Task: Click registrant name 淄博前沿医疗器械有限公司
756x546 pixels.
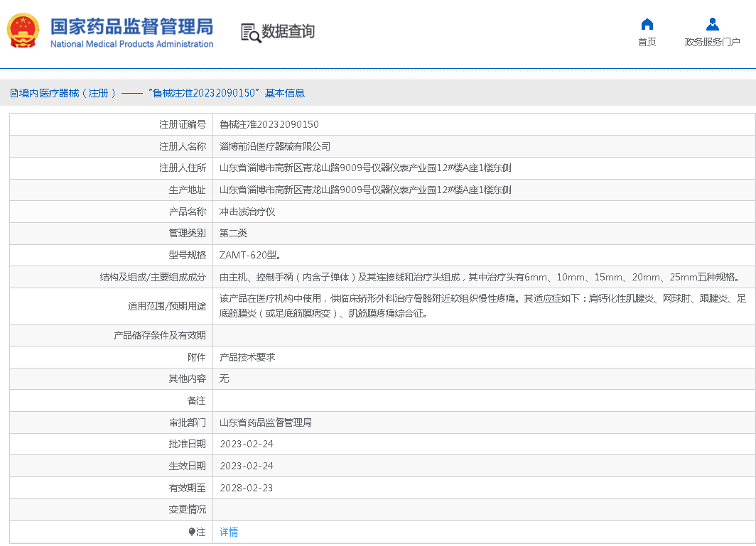Action: coord(275,146)
